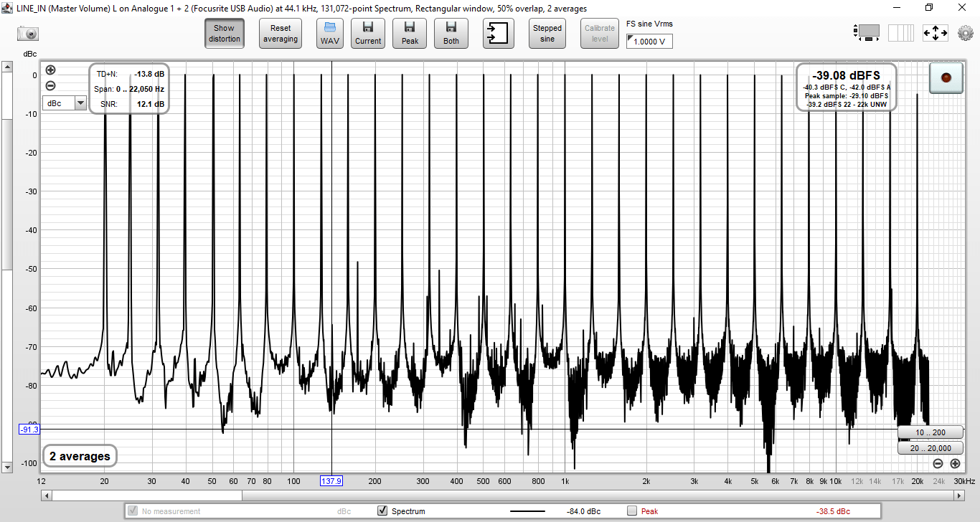Click the -39.08 dBFS level readout
This screenshot has width=980, height=522.
pyautogui.click(x=846, y=75)
